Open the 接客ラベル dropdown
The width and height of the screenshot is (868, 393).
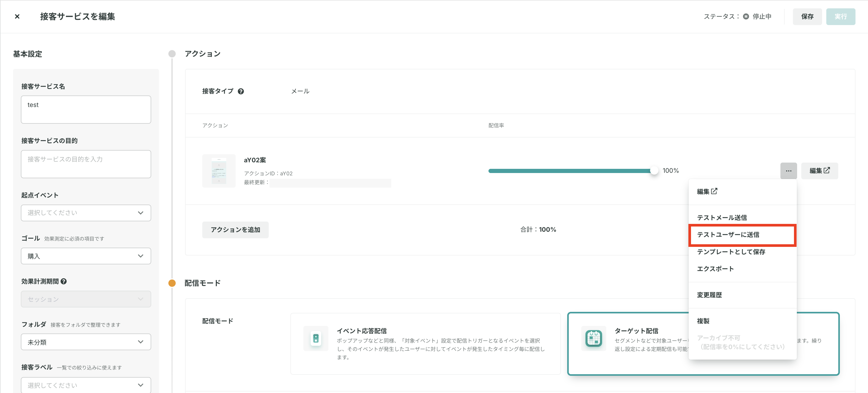85,385
